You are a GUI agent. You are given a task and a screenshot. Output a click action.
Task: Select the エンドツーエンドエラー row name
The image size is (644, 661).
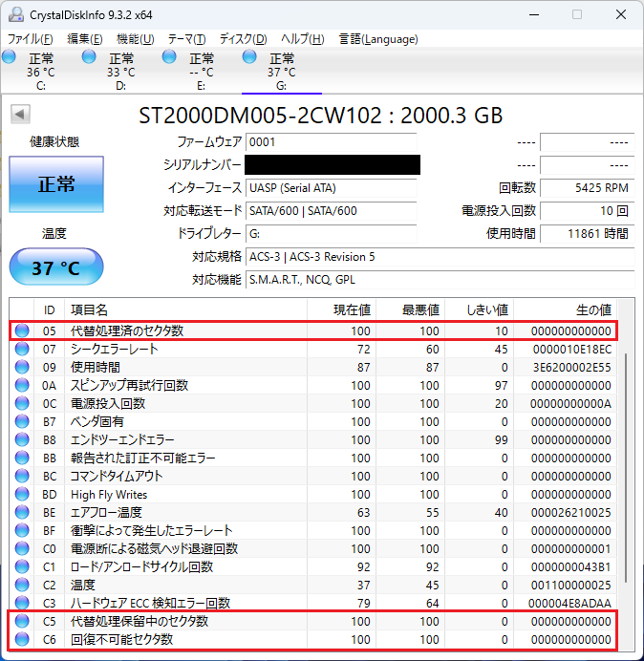(122, 439)
